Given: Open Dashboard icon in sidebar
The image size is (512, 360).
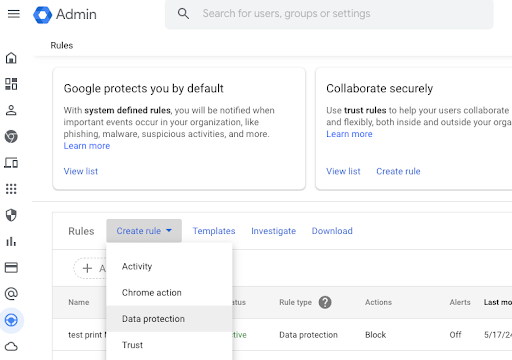Looking at the screenshot, I should click(x=11, y=84).
